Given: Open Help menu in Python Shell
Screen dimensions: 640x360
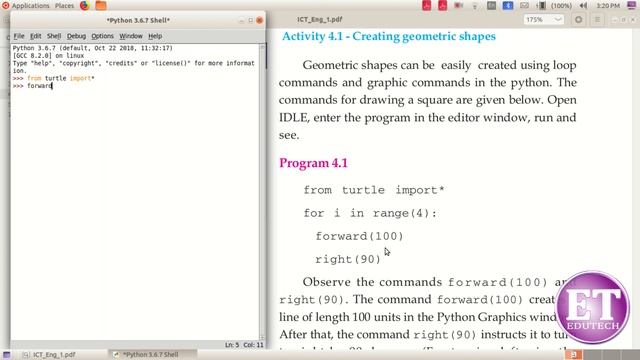Looking at the screenshot, I should (155, 36).
